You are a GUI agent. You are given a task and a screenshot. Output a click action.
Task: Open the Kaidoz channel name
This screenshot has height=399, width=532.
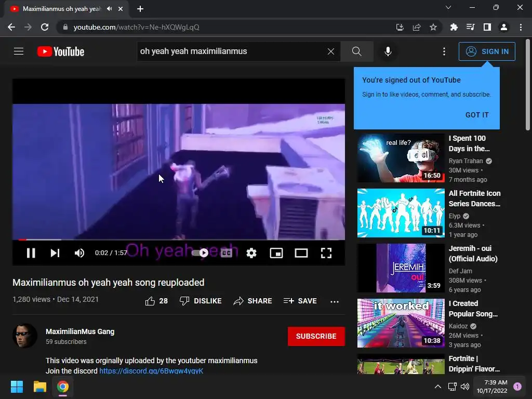point(458,326)
